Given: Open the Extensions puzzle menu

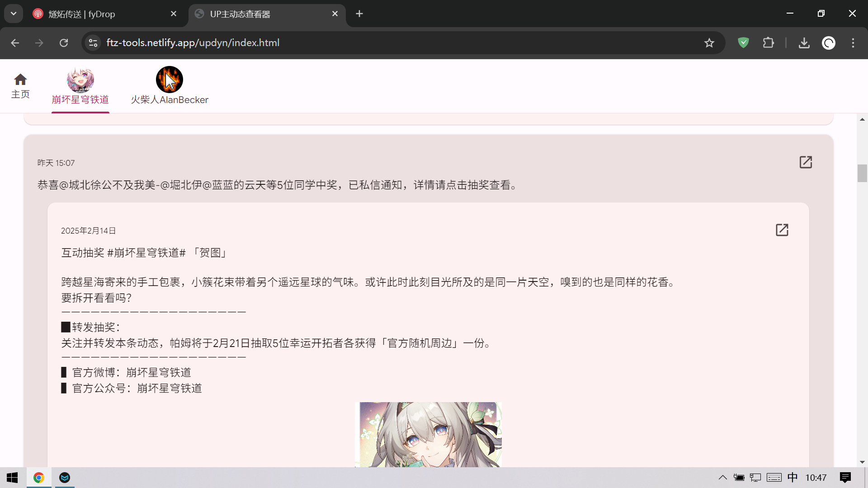Looking at the screenshot, I should coord(768,43).
